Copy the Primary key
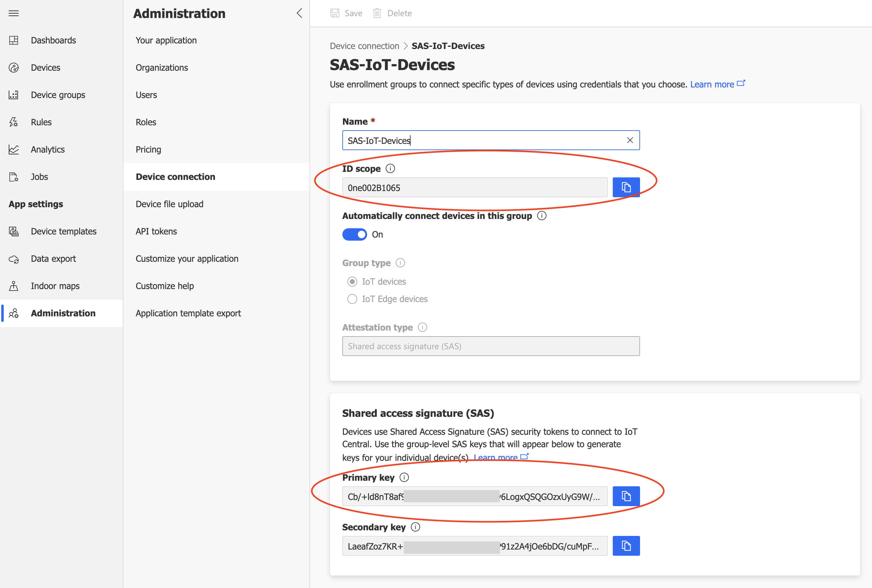The width and height of the screenshot is (872, 588). (x=626, y=496)
